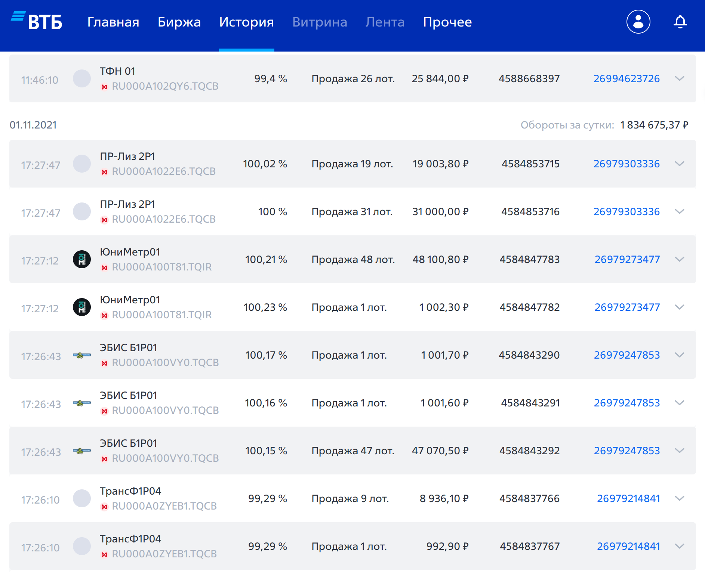705x588 pixels.
Task: Click daily turnover 1 834 675,37 ₽
Action: click(x=654, y=125)
